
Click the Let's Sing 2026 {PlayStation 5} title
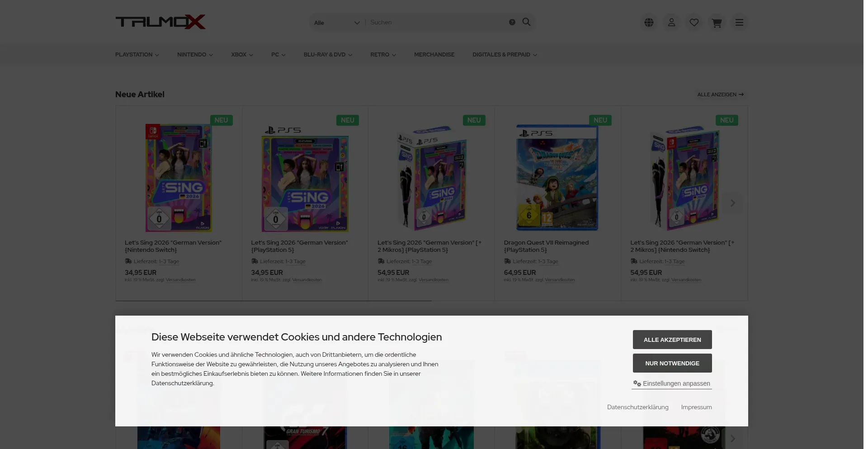[299, 246]
